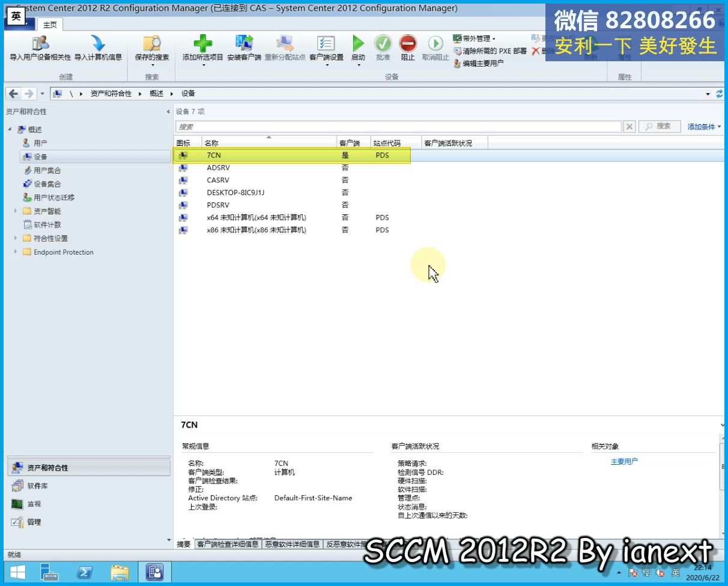Expand the Endpoint Protection node arrow
728x586 pixels.
16,252
